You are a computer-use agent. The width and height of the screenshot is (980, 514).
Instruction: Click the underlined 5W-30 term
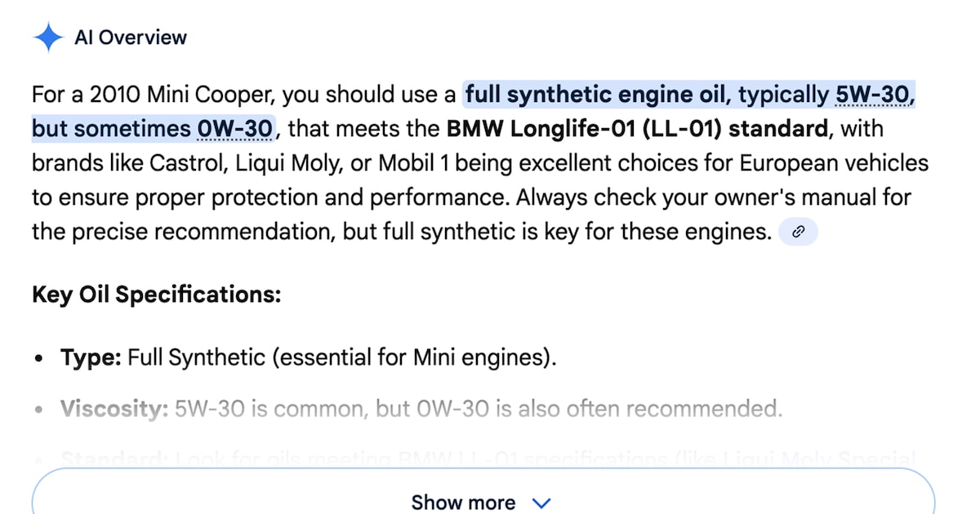(872, 95)
